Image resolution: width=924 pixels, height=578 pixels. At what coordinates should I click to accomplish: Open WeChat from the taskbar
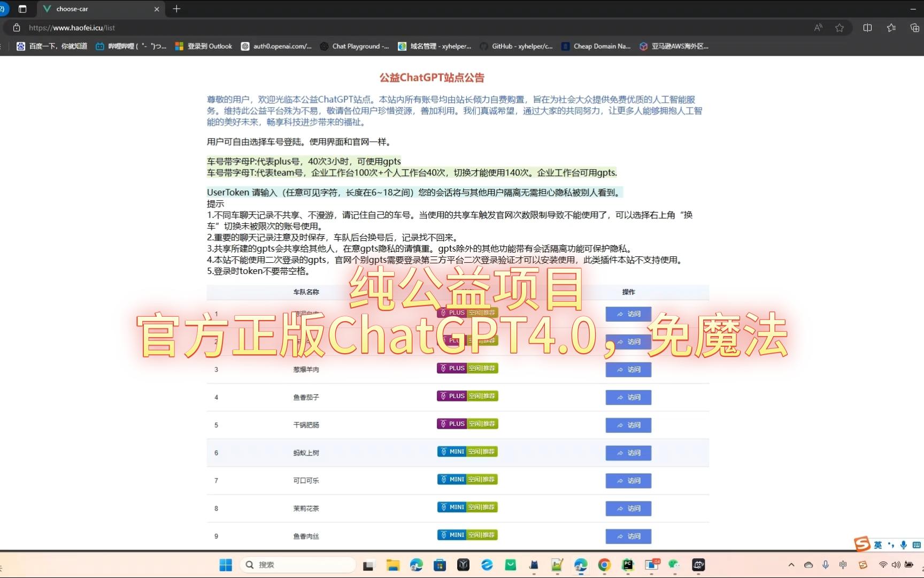point(674,565)
